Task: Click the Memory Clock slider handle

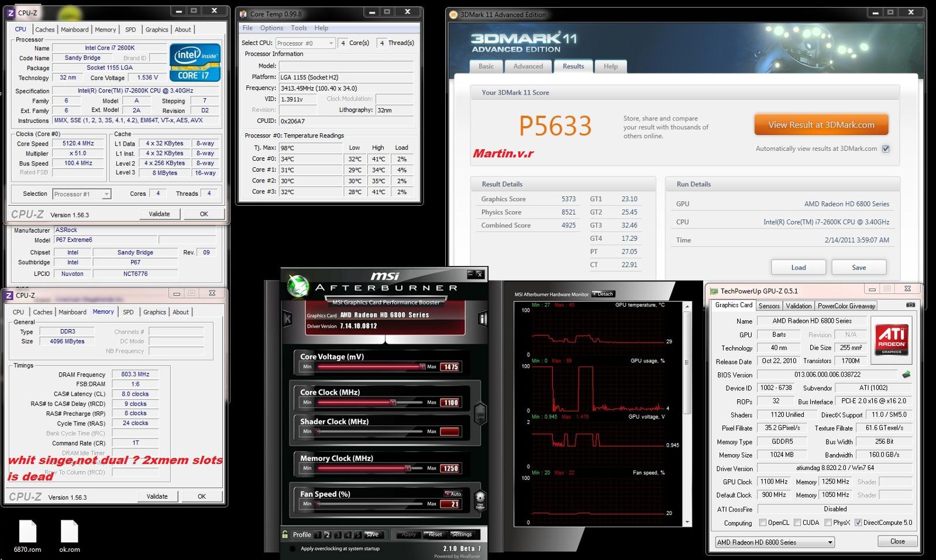Action: click(x=408, y=468)
